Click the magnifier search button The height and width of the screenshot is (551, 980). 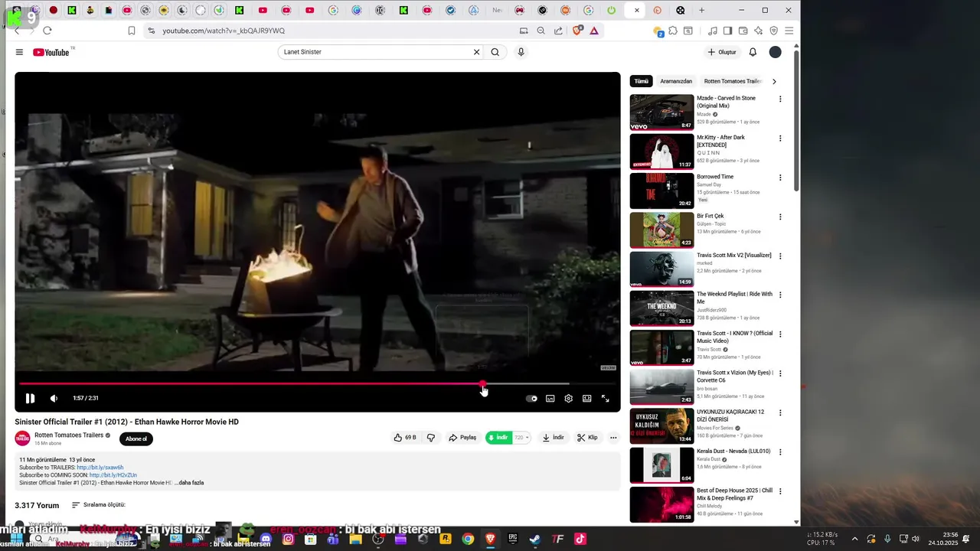pyautogui.click(x=495, y=52)
